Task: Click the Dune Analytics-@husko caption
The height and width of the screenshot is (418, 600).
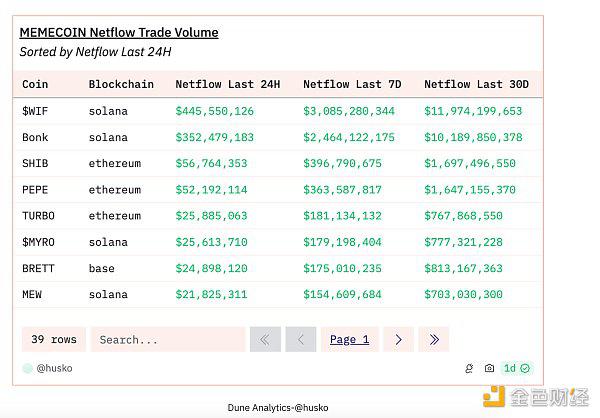Action: point(278,408)
